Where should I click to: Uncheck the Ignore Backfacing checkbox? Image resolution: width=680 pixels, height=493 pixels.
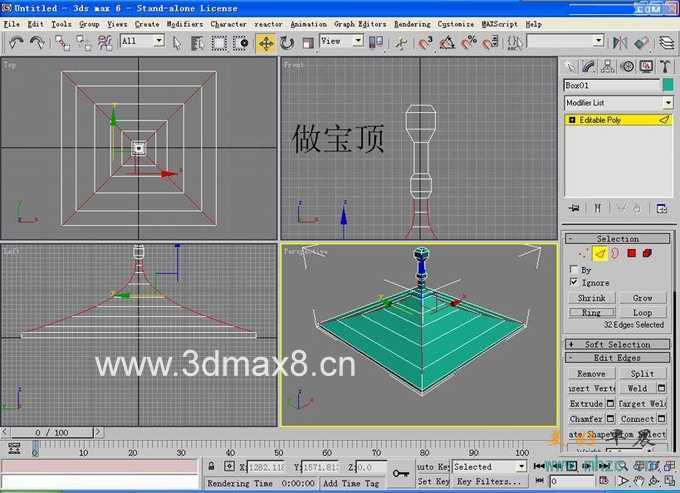(x=574, y=282)
